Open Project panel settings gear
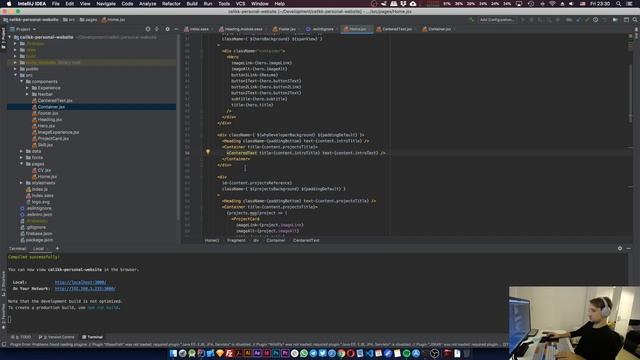 pos(167,29)
